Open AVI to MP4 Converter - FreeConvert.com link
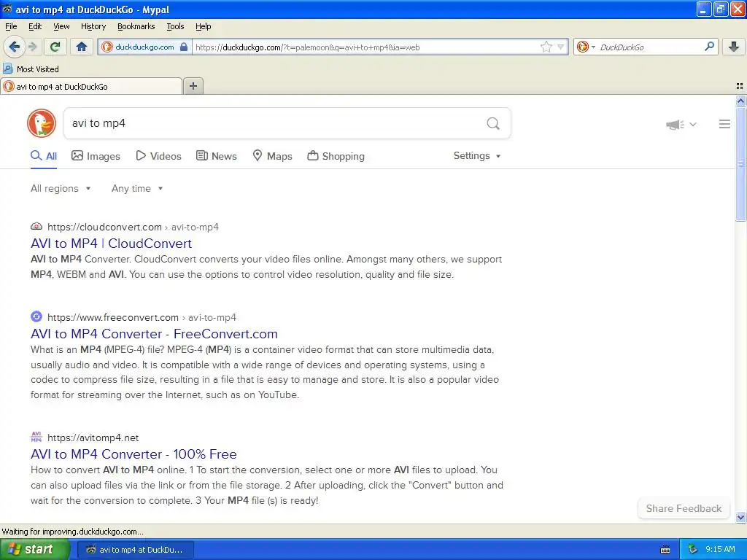 [x=154, y=334]
